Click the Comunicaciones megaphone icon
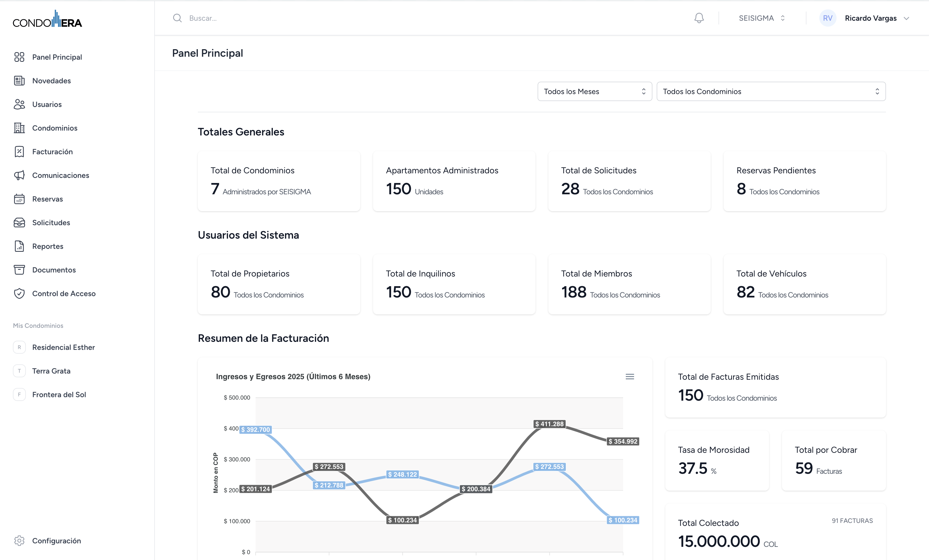 (19, 175)
